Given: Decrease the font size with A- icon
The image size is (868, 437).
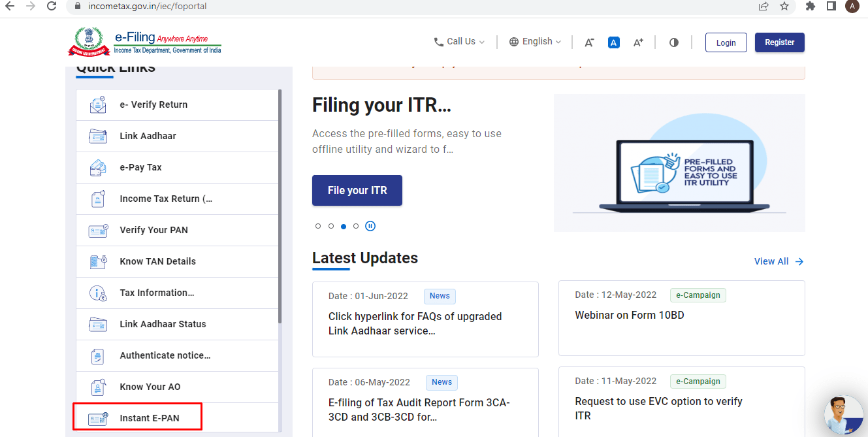Looking at the screenshot, I should click(x=589, y=42).
